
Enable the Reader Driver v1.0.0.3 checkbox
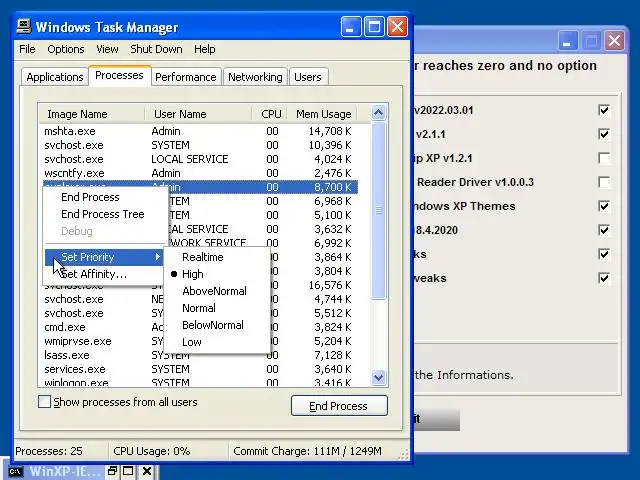pyautogui.click(x=604, y=182)
